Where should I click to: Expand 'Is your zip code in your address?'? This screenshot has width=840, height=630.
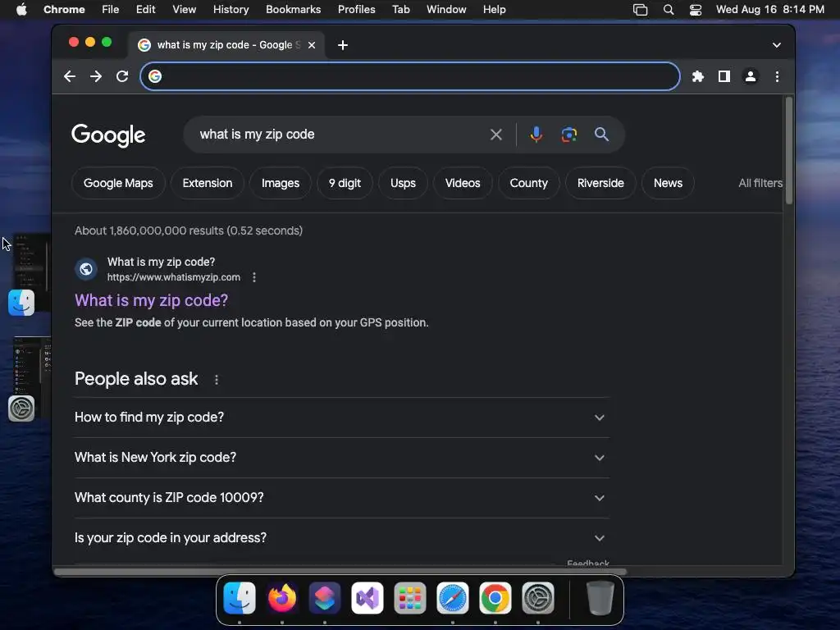tap(342, 538)
